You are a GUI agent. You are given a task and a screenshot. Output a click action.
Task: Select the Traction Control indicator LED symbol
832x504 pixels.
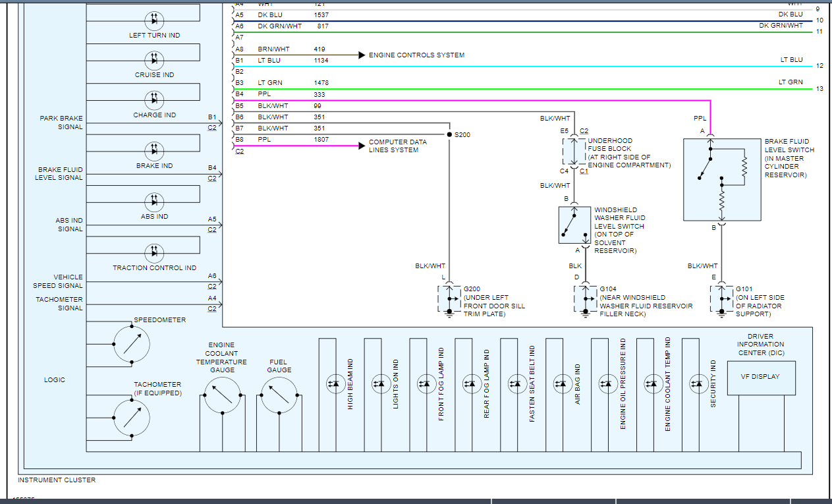coord(154,252)
